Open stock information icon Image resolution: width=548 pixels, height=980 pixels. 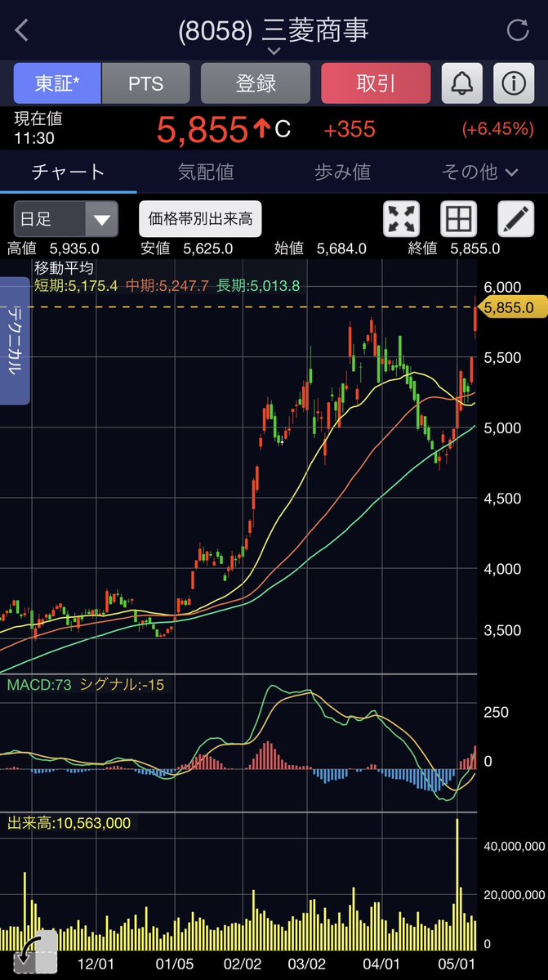514,83
